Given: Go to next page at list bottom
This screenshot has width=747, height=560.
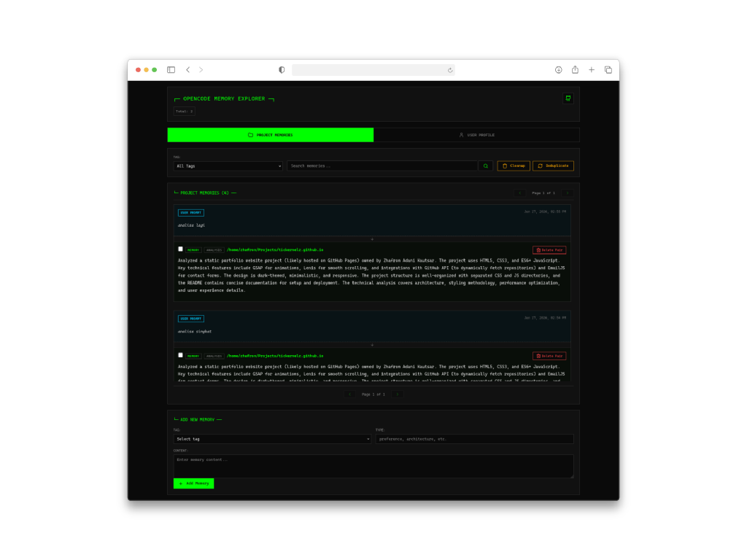Looking at the screenshot, I should pyautogui.click(x=398, y=394).
